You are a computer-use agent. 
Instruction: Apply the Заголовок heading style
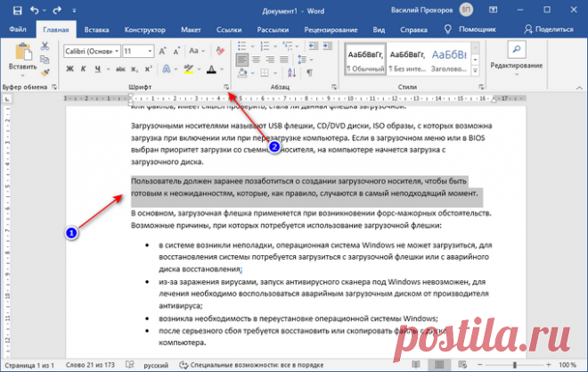[x=449, y=60]
